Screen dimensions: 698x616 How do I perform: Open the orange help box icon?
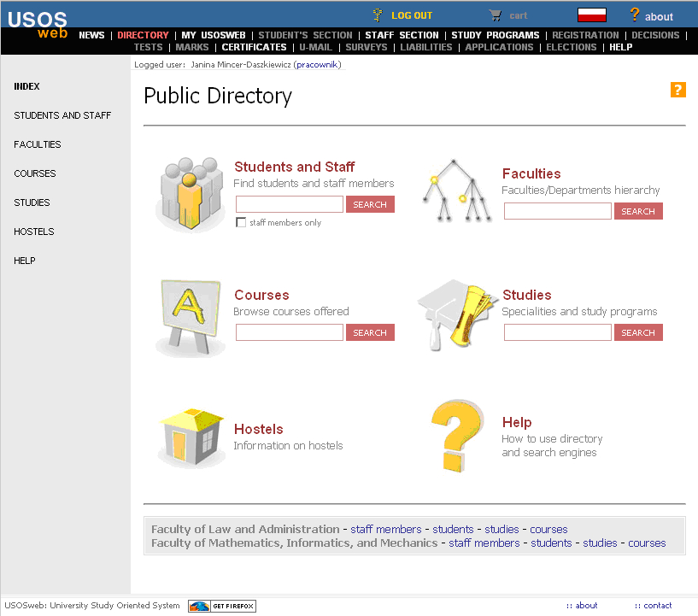[678, 90]
